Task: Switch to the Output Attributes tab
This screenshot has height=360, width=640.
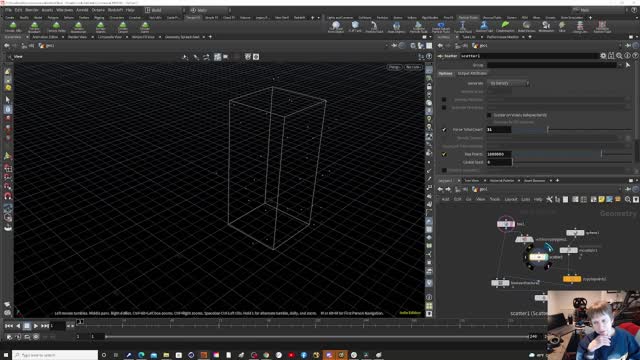Action: point(472,73)
